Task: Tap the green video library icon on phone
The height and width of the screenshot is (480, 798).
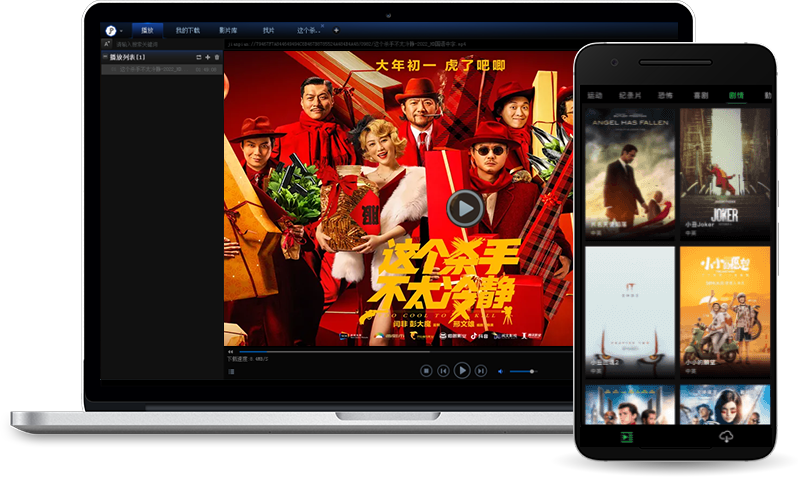Action: pos(626,437)
